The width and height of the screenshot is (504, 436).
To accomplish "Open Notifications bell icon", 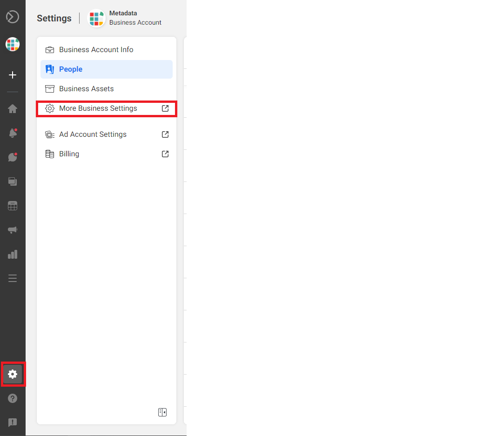I will (13, 133).
